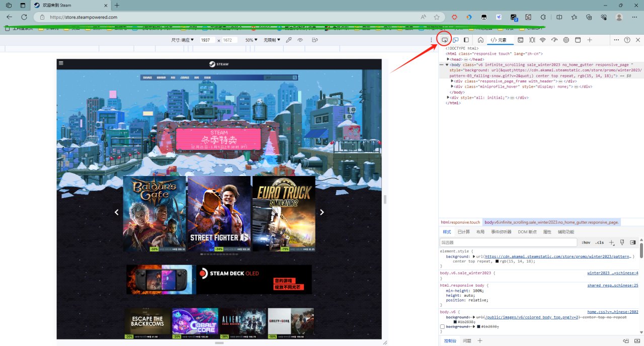Open the Network wifi icon panel

click(x=543, y=40)
